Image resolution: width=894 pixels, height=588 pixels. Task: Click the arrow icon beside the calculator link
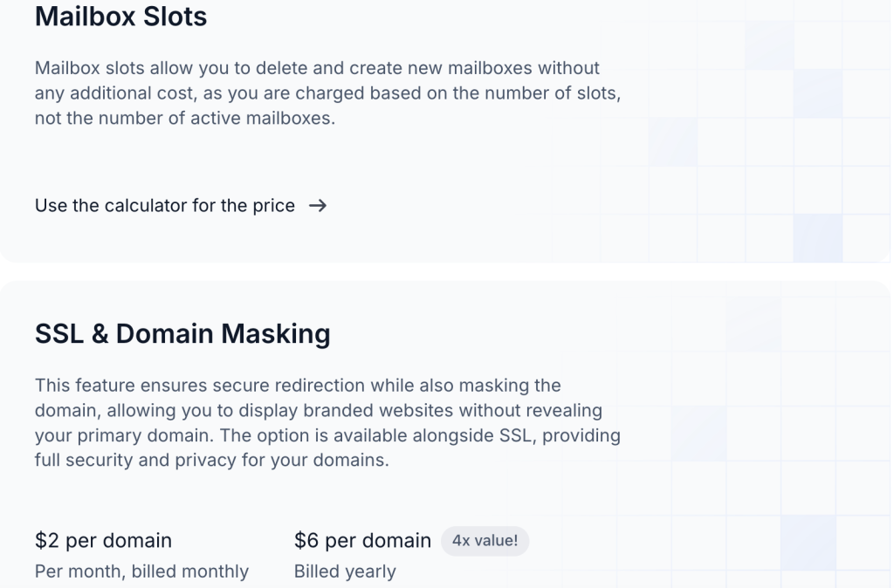pos(318,206)
